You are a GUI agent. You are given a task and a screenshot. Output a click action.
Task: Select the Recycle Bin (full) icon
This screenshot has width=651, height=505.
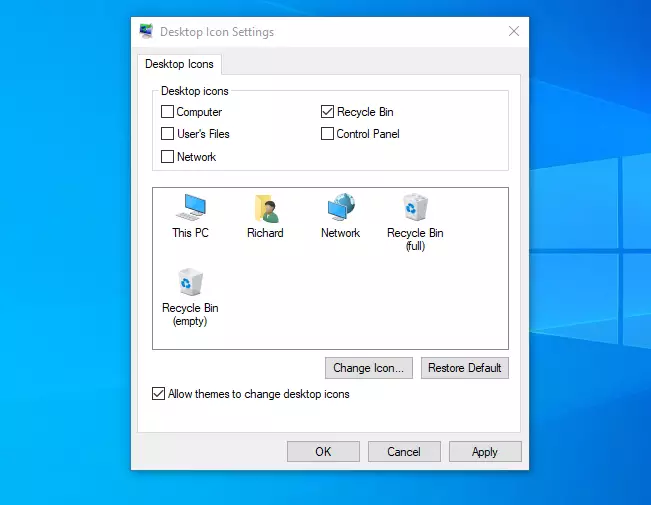coord(415,207)
